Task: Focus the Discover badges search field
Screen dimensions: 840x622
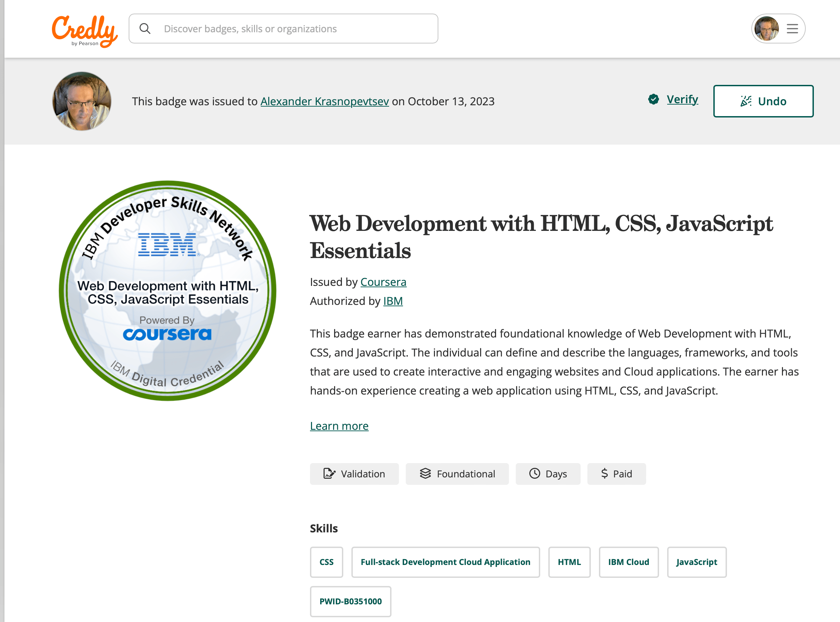Action: tap(283, 29)
